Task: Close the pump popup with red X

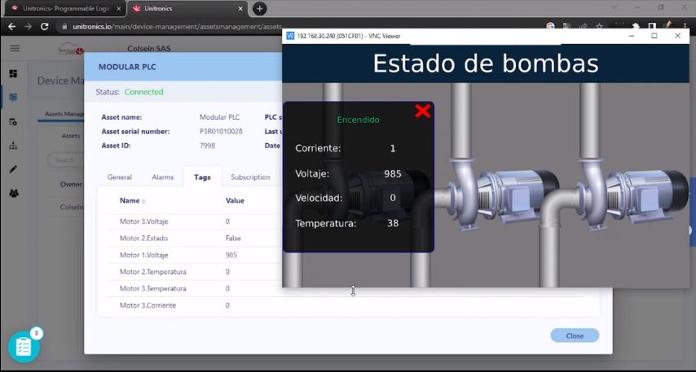Action: tap(423, 111)
